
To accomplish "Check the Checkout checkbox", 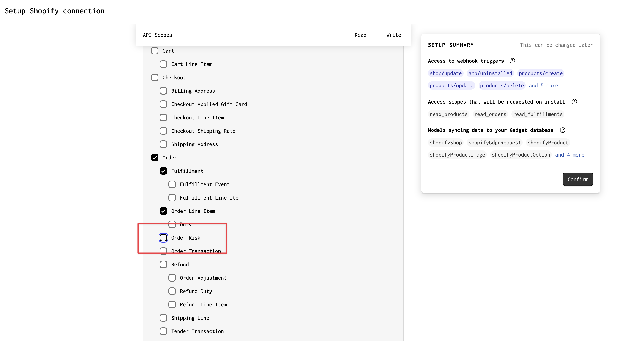I will point(154,78).
